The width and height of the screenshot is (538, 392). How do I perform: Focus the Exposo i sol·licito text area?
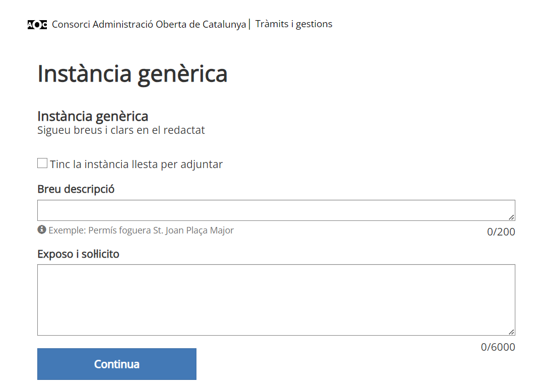tap(276, 300)
